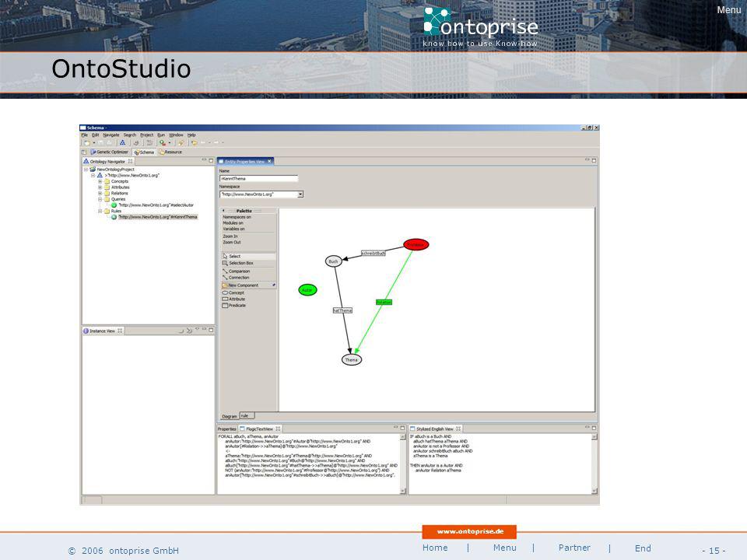Click the green Autor node
The image size is (747, 560).
tap(307, 290)
